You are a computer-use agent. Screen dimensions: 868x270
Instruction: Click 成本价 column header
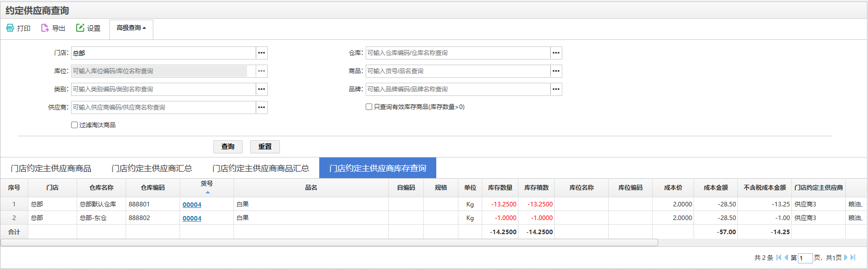click(x=673, y=188)
